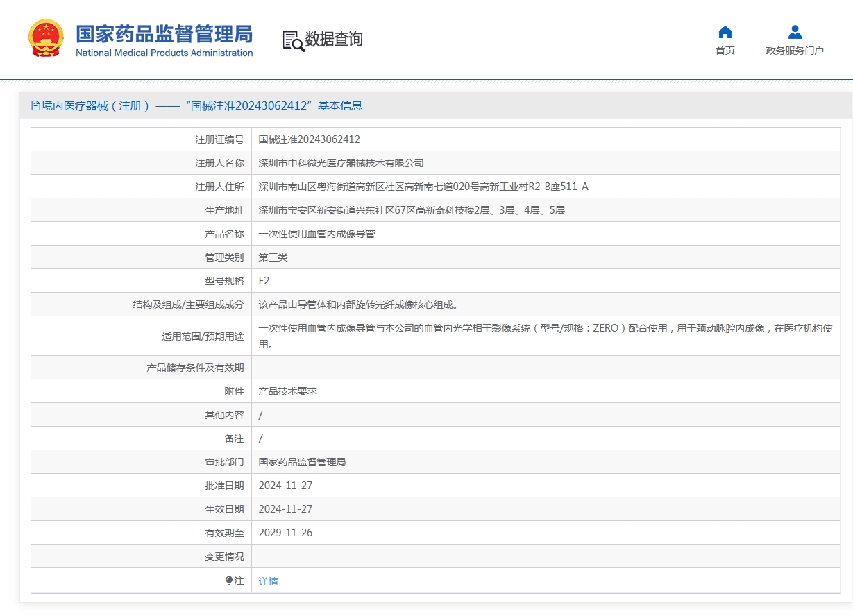Click the lightbulb icon beside 注
Image resolution: width=853 pixels, height=616 pixels.
(x=229, y=581)
